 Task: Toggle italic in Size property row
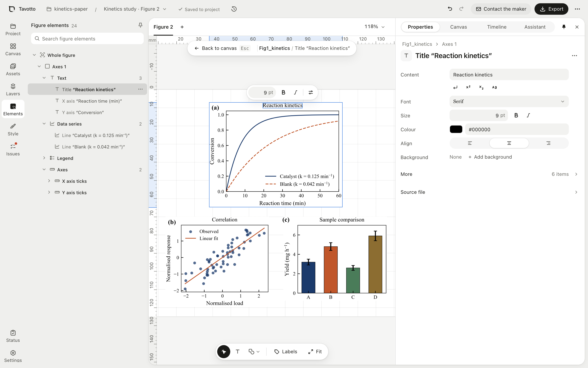coord(528,115)
